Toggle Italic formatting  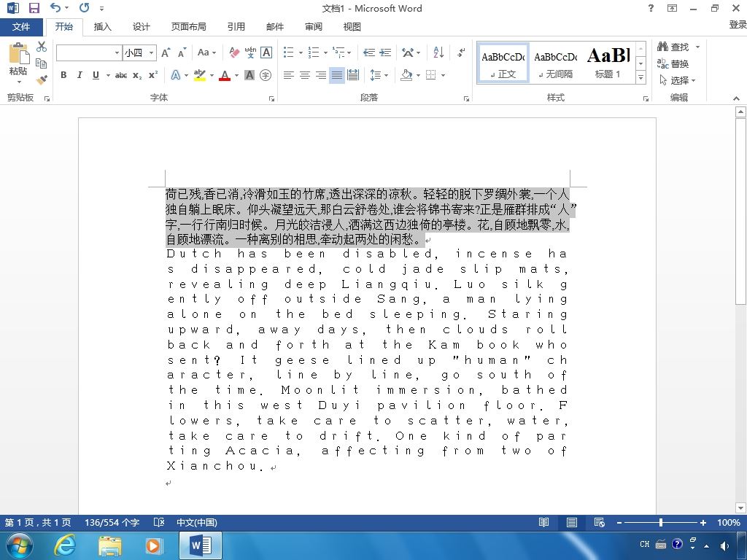pyautogui.click(x=80, y=75)
